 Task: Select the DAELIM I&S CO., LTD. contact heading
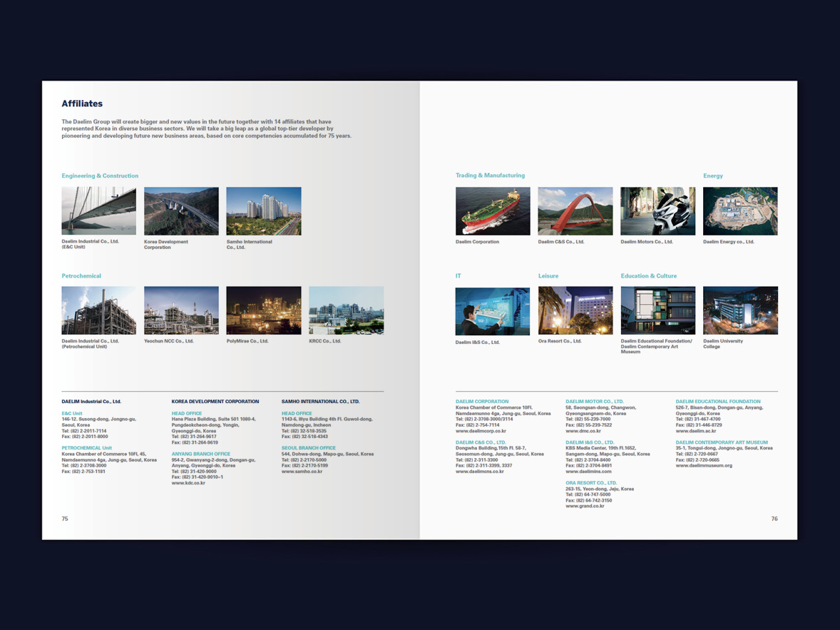[589, 442]
